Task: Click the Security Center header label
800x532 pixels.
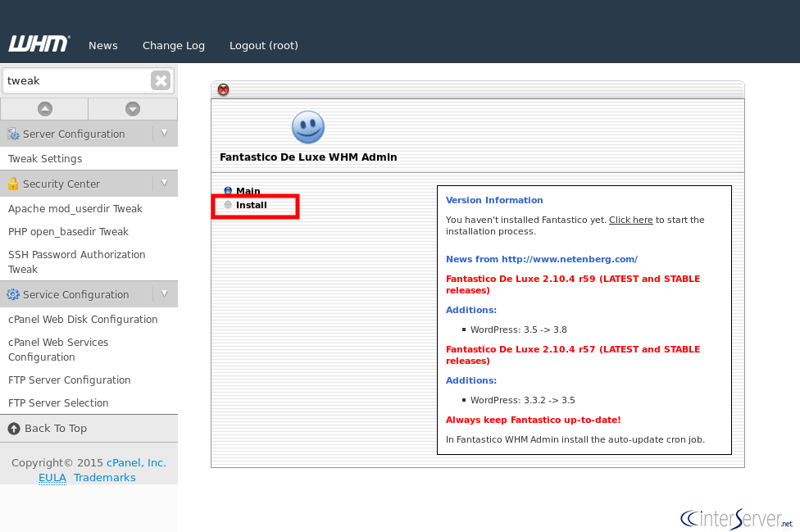Action: pyautogui.click(x=61, y=184)
